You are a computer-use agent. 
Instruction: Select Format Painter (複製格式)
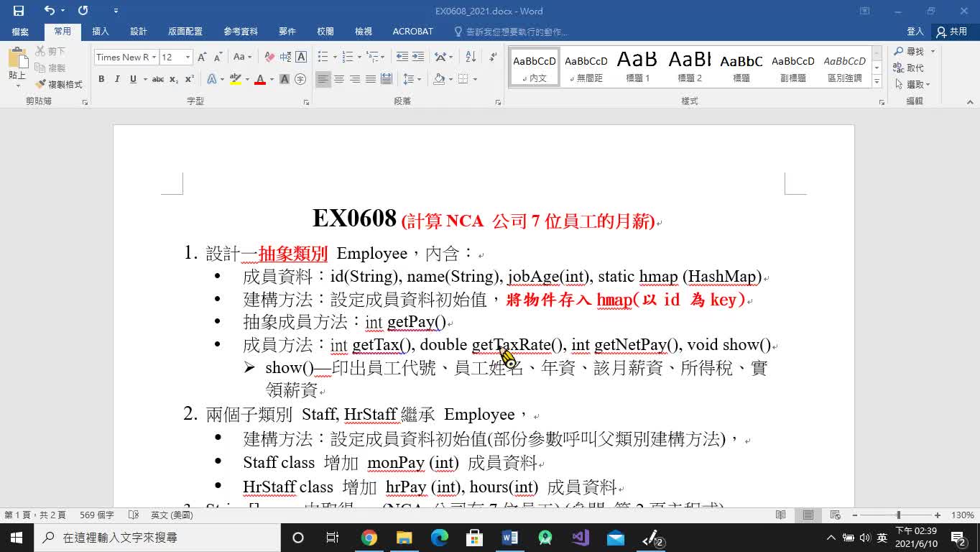pyautogui.click(x=58, y=84)
